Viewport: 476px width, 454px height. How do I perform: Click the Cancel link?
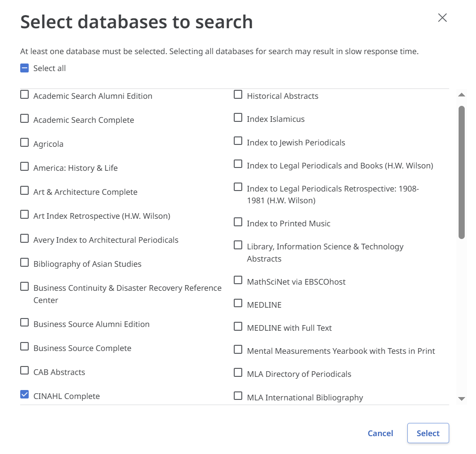[x=380, y=433]
